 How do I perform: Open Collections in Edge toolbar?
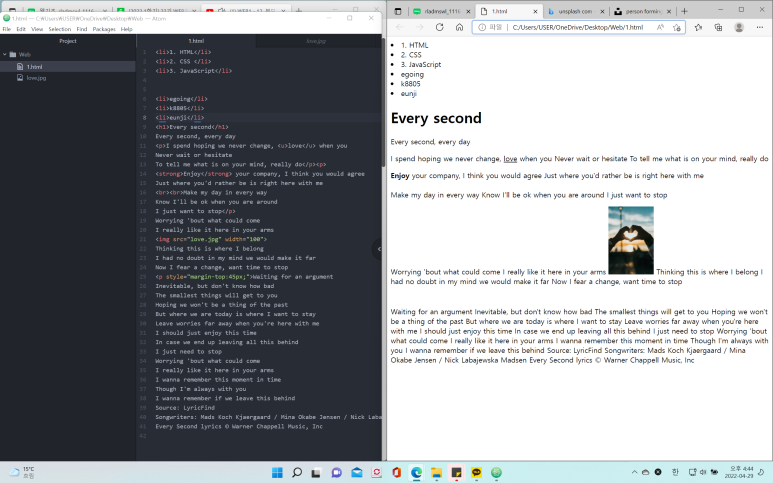click(x=718, y=27)
